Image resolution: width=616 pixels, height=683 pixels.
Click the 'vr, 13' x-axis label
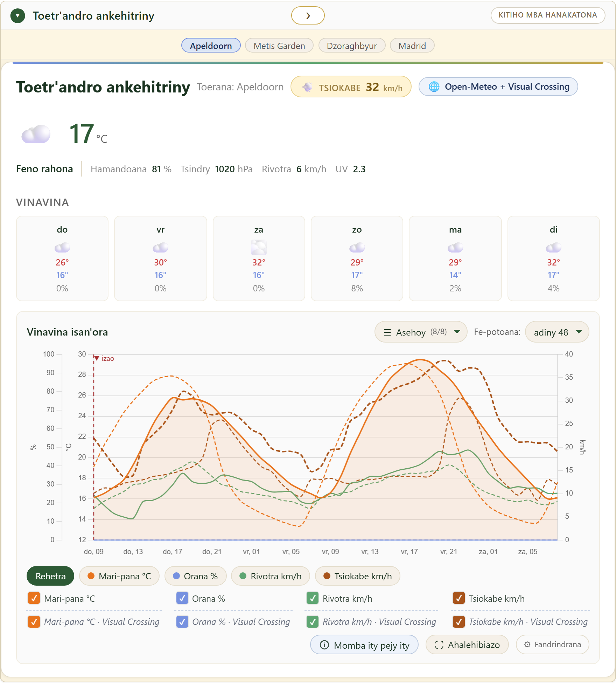(370, 552)
